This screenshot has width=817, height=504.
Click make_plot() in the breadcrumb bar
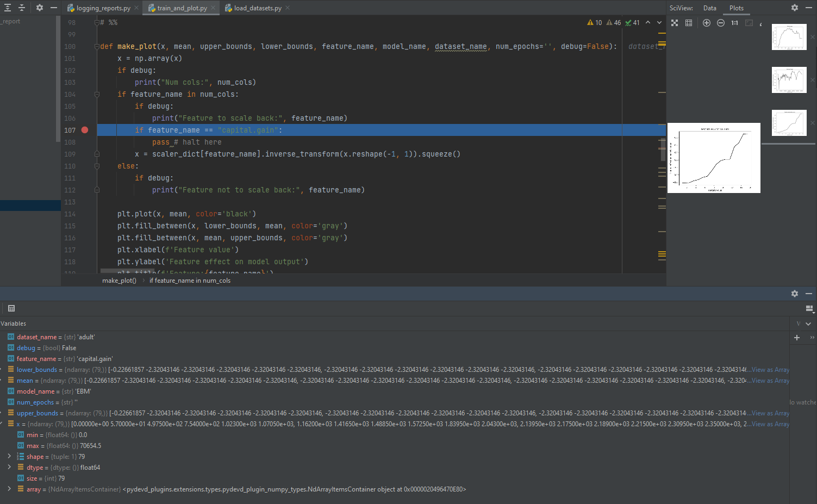pyautogui.click(x=119, y=280)
